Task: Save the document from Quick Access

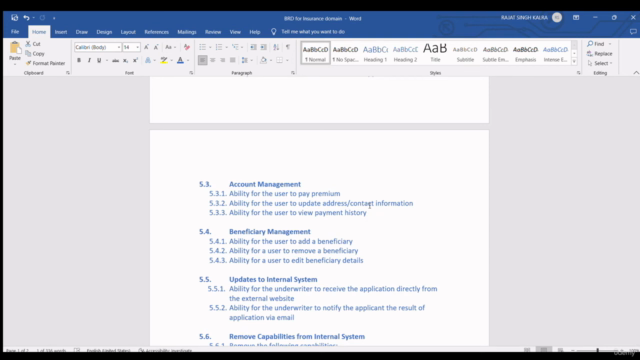Action: pos(15,18)
